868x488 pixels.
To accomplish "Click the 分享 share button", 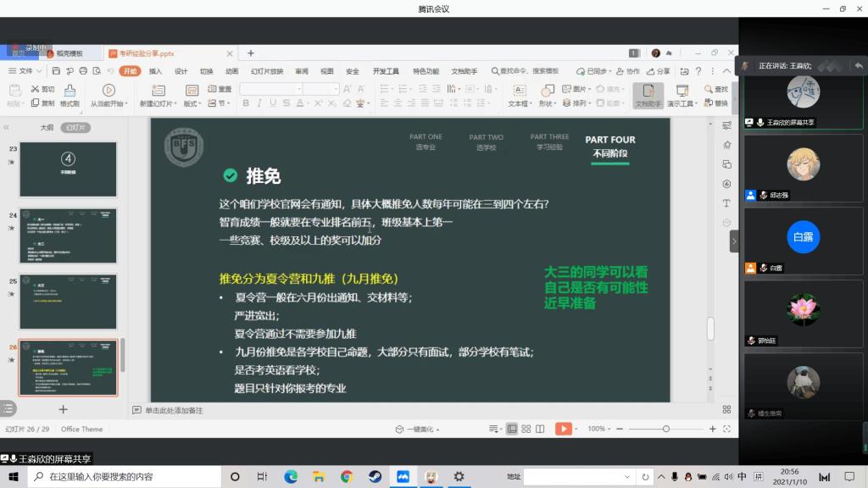I will click(658, 71).
